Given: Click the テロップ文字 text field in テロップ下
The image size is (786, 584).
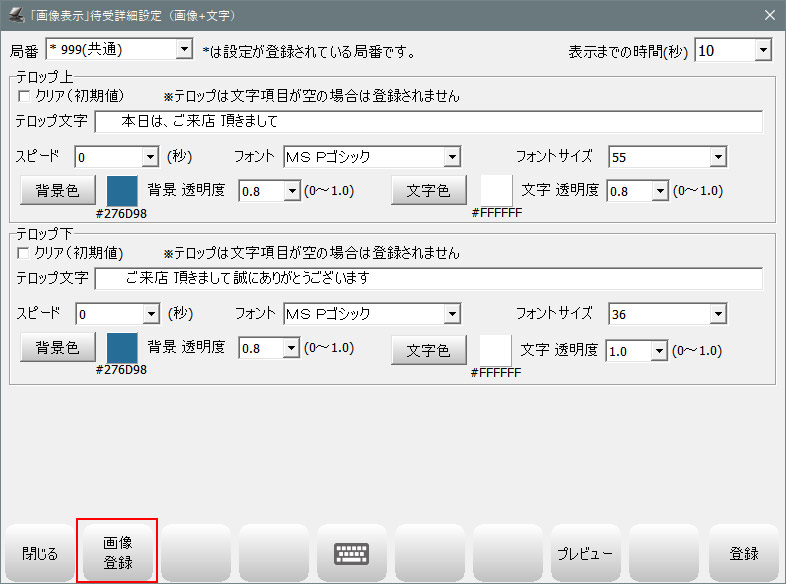Looking at the screenshot, I should 428,278.
